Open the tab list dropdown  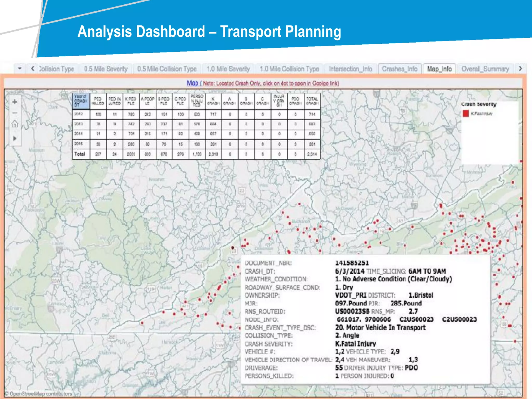20,69
